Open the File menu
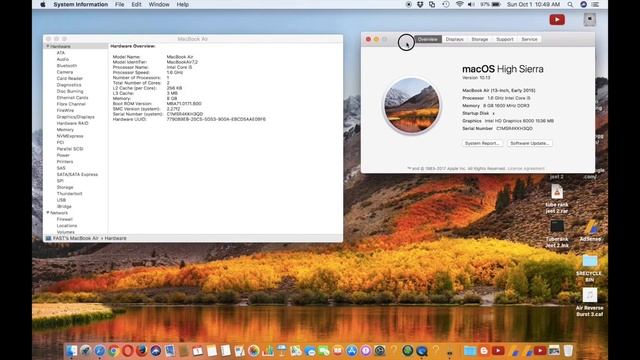640x360 pixels. pos(120,4)
